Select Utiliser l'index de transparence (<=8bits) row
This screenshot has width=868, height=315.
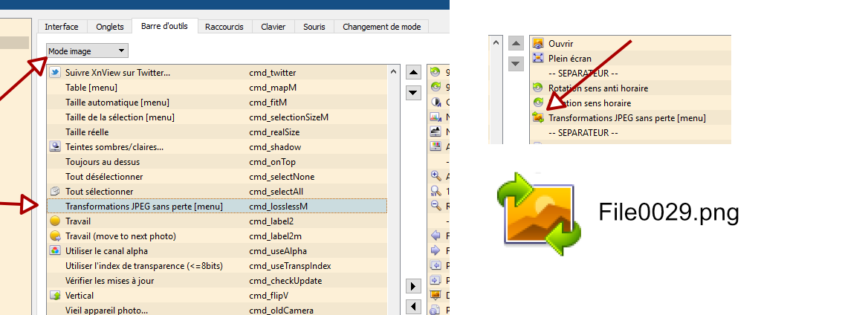click(217, 266)
